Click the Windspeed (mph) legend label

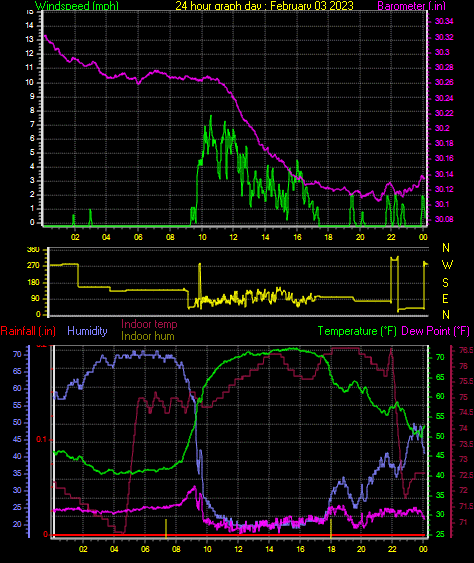77,5
